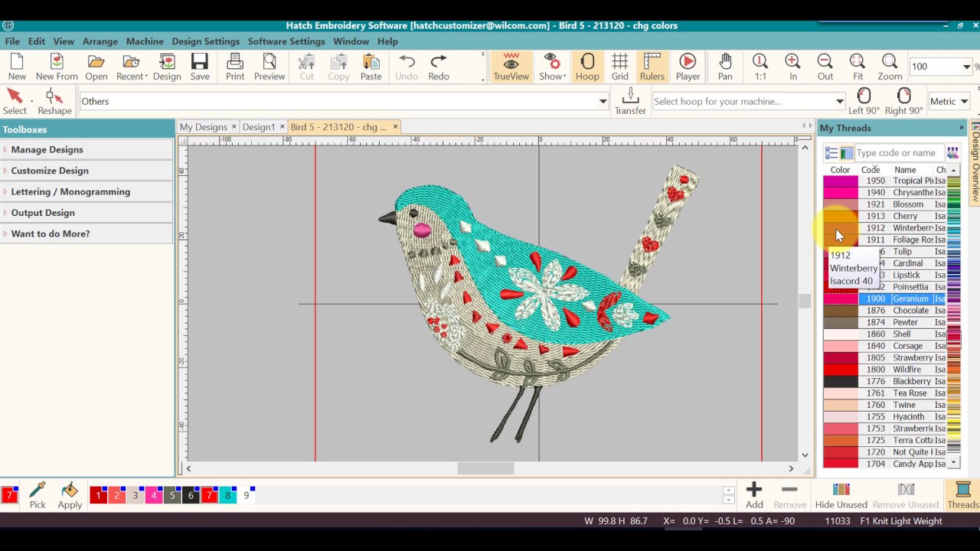Click the Pick color eyedropper tool
This screenshot has width=980, height=551.
38,495
